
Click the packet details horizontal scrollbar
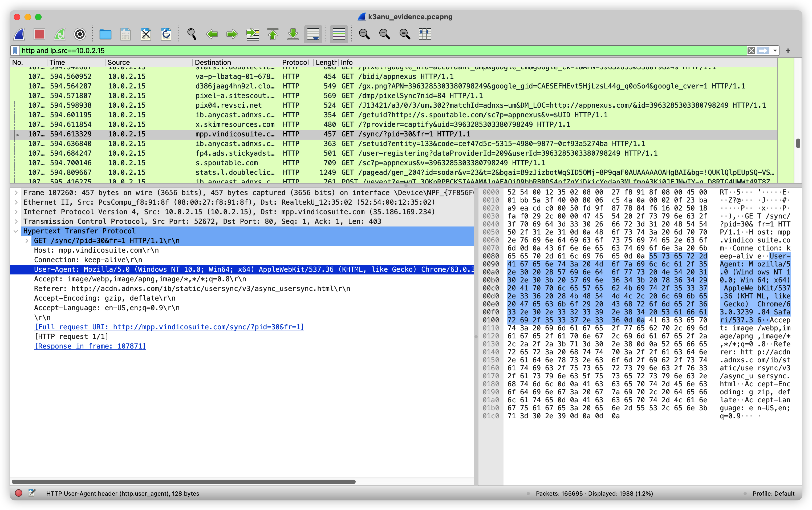click(184, 482)
